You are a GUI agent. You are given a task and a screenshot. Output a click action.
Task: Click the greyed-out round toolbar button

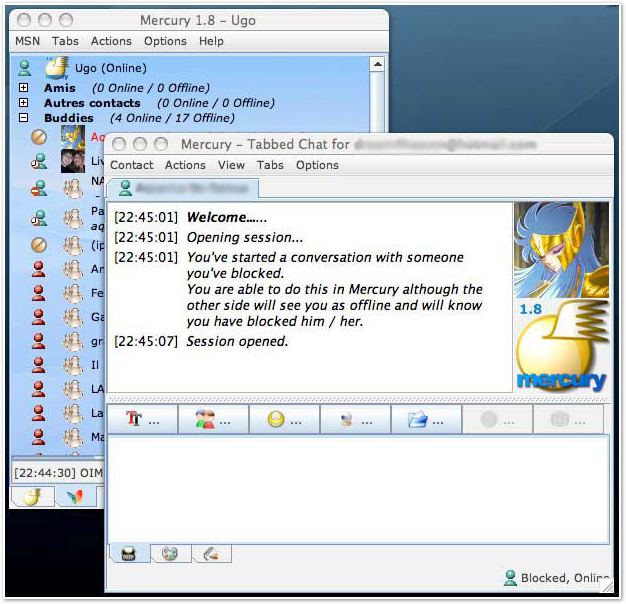pyautogui.click(x=497, y=419)
